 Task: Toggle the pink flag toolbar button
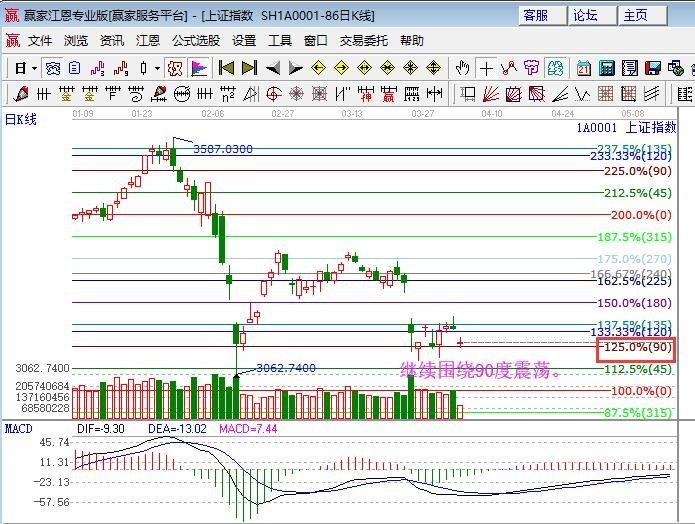pos(199,68)
